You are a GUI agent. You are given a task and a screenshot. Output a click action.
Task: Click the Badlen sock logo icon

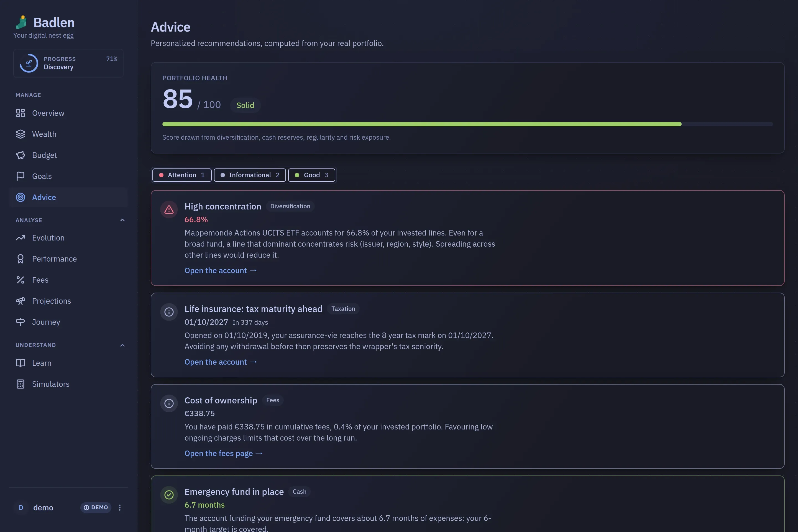(21, 22)
